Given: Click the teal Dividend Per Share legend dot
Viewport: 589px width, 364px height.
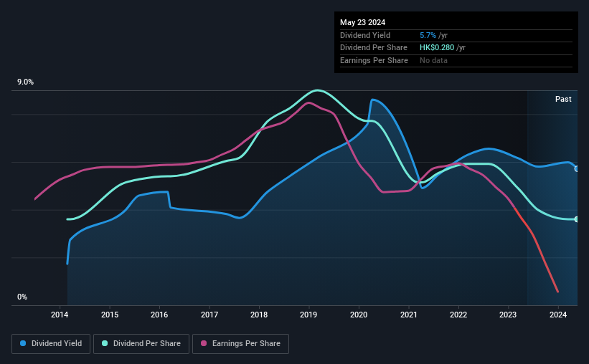Looking at the screenshot, I should pyautogui.click(x=105, y=343).
